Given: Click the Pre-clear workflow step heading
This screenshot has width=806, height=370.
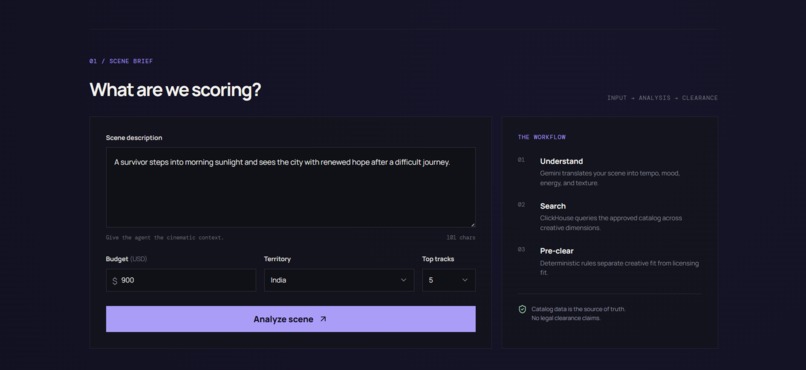Looking at the screenshot, I should click(557, 251).
